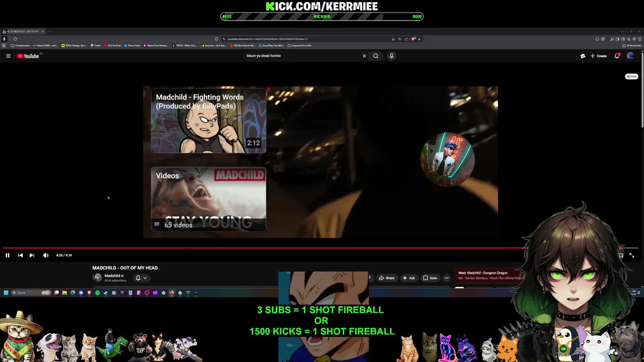Open YouTube Create menu
This screenshot has width=644, height=362.
tap(599, 56)
